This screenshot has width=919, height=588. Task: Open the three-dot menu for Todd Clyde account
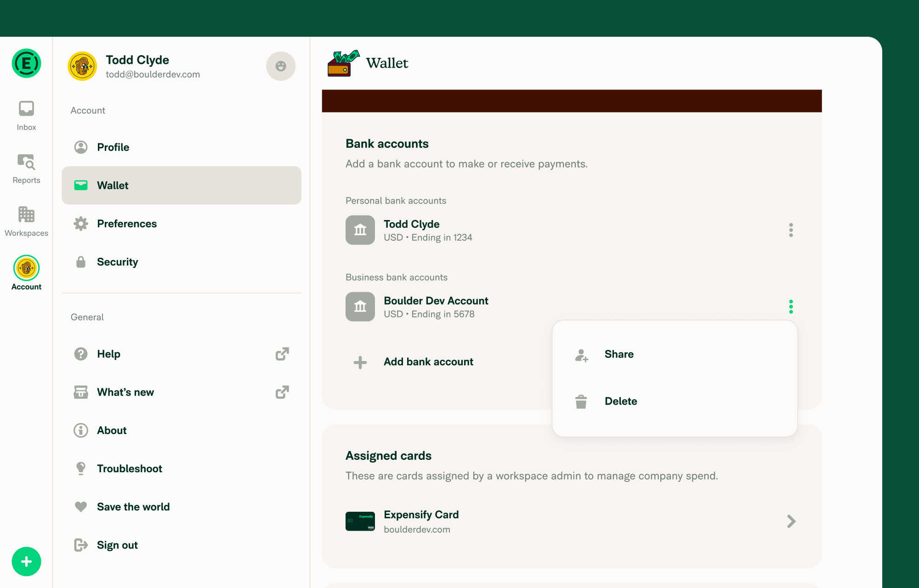(791, 230)
